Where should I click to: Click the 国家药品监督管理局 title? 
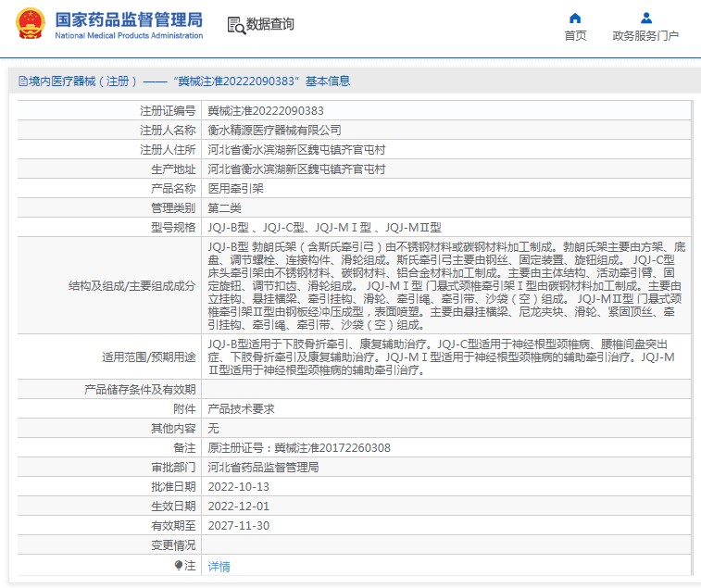tap(129, 19)
